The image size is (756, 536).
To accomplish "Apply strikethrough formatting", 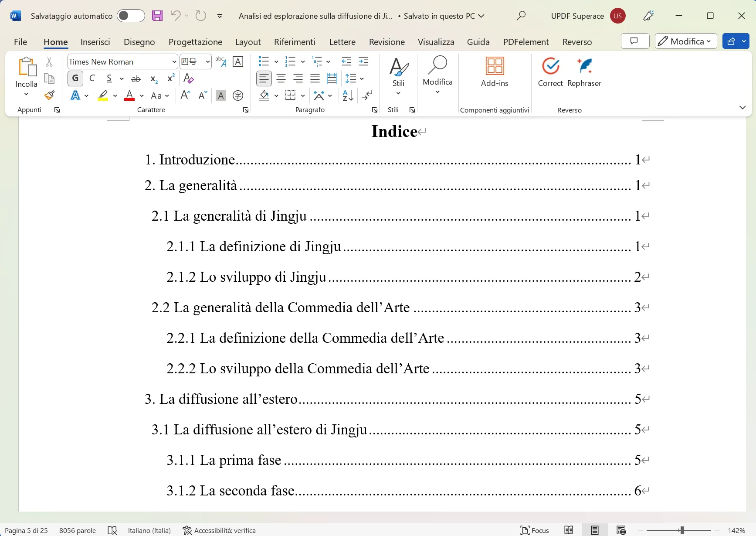I will [136, 79].
